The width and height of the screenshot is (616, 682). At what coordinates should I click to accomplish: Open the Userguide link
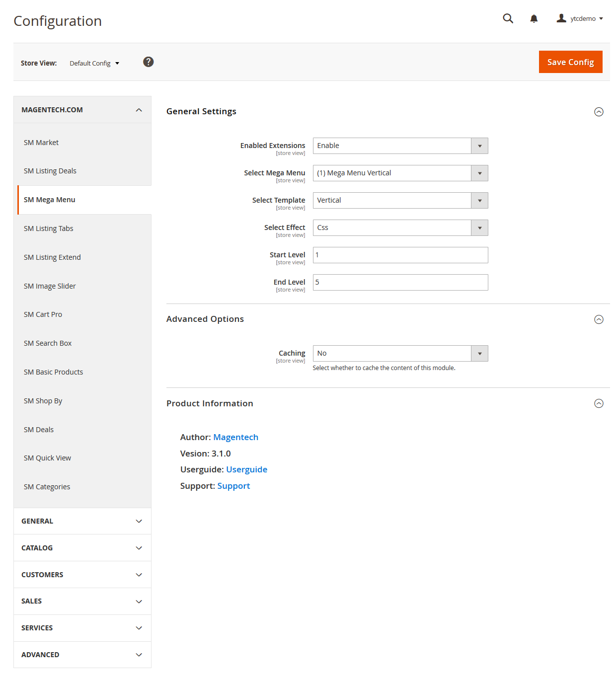coord(246,469)
